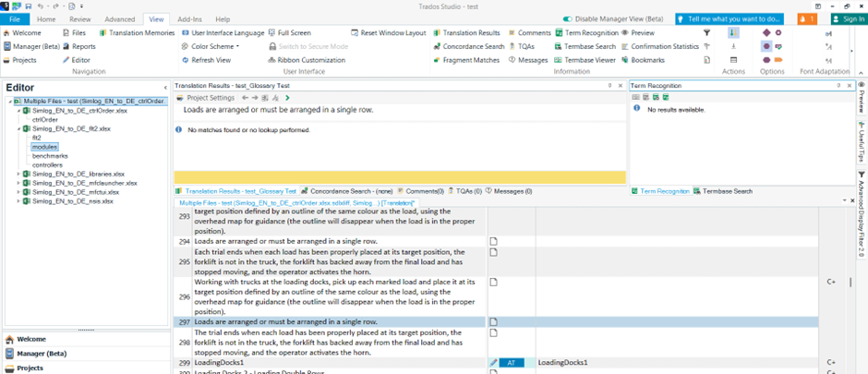Select the benchmarks sheet in tree
The width and height of the screenshot is (868, 374).
click(50, 156)
